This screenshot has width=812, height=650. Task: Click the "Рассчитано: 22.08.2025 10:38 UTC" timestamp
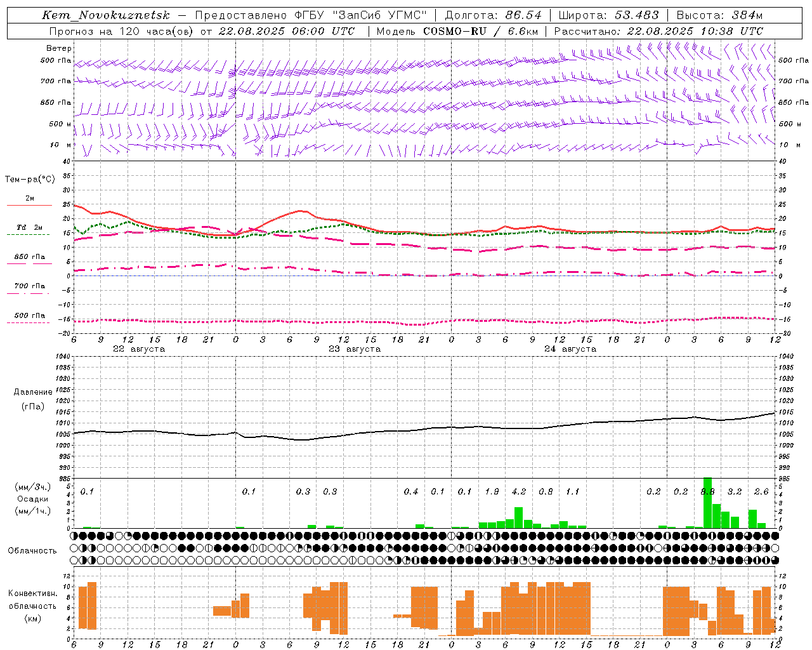[x=658, y=31]
